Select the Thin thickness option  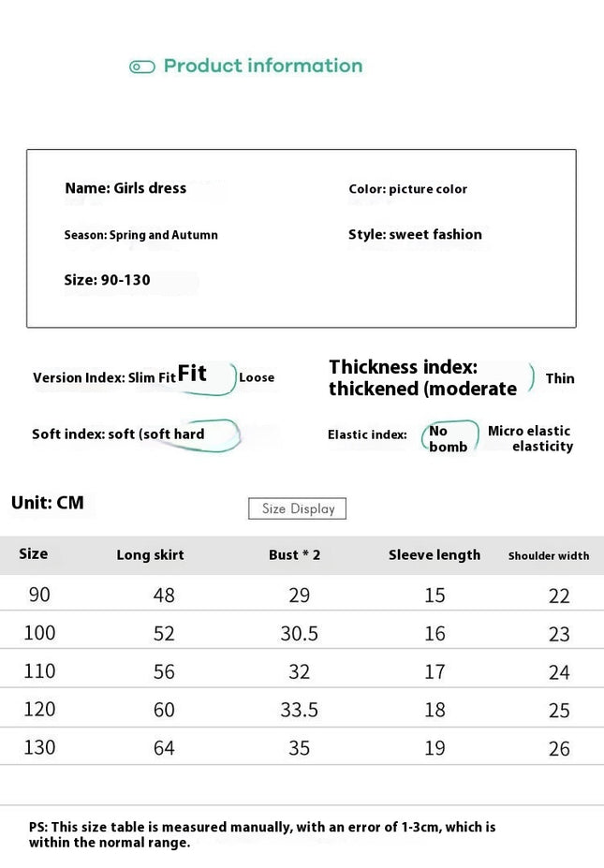coord(560,378)
